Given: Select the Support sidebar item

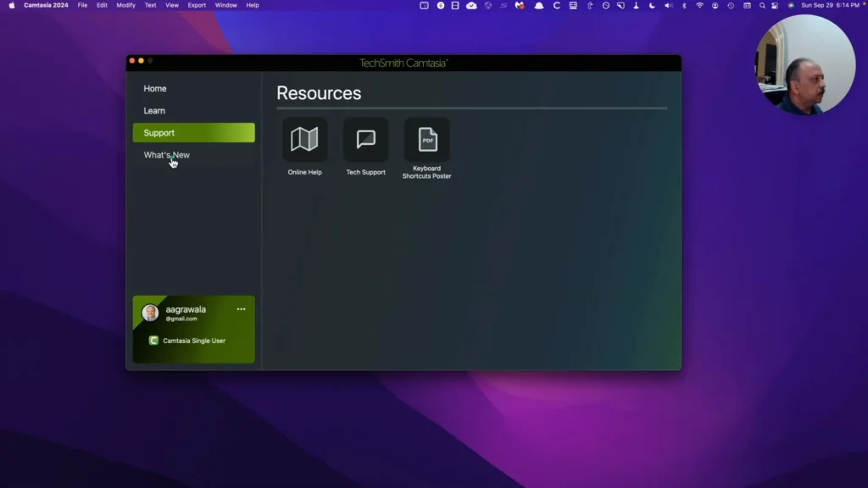Looking at the screenshot, I should (194, 133).
